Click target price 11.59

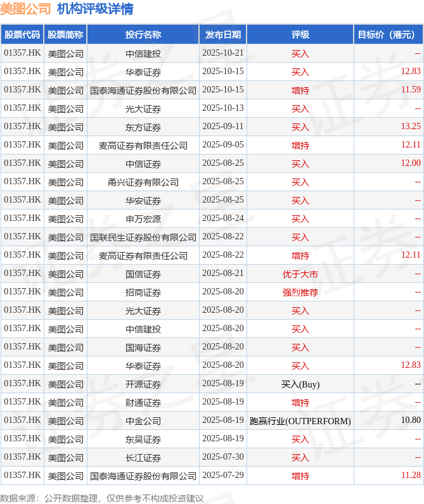pyautogui.click(x=411, y=90)
